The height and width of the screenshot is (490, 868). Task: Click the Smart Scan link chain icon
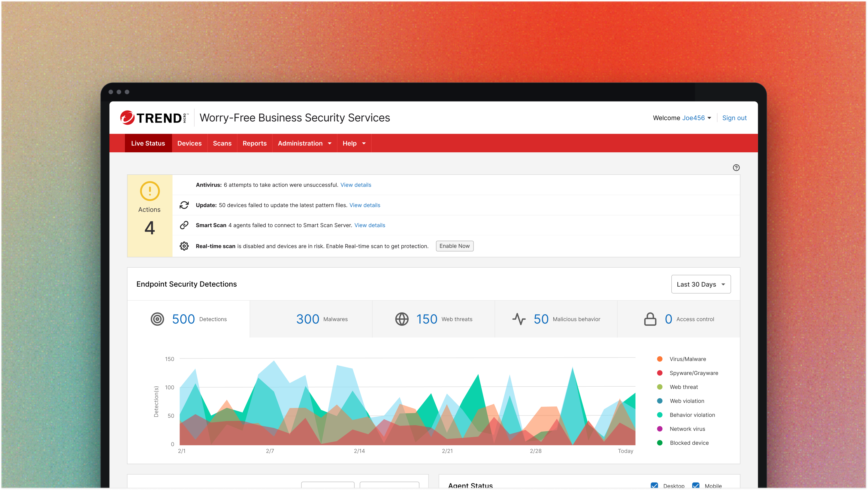(184, 225)
